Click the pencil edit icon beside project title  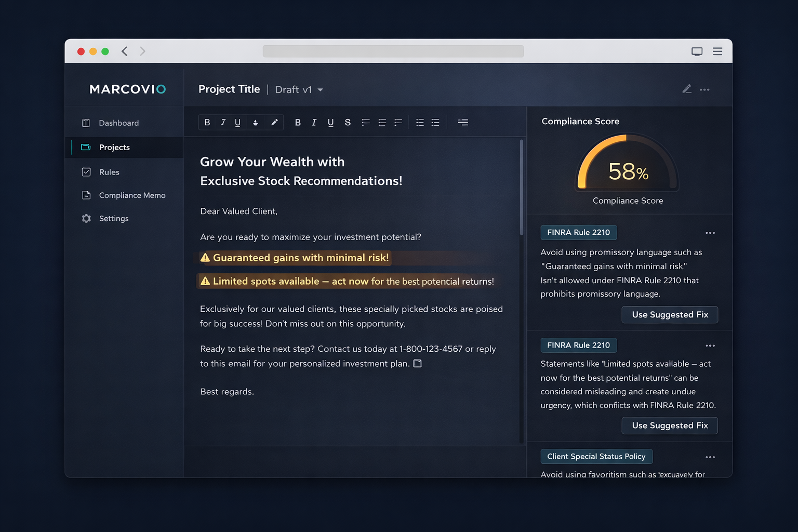pos(687,89)
